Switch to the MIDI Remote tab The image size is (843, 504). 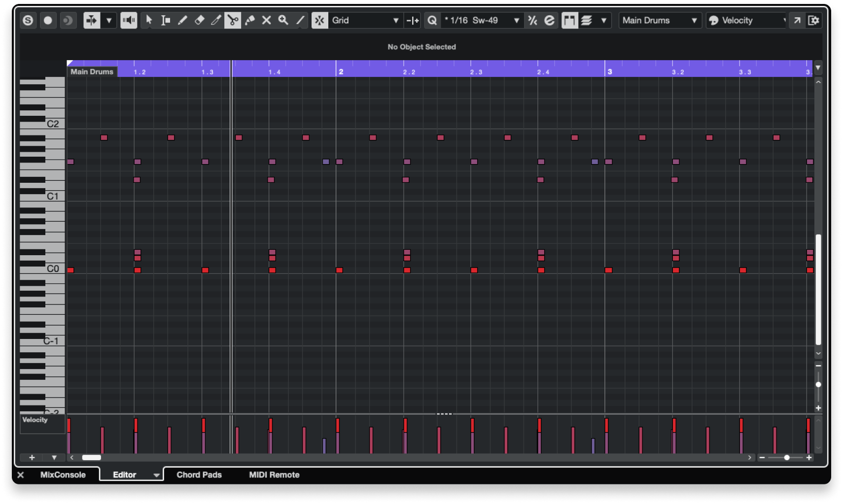[x=274, y=475]
